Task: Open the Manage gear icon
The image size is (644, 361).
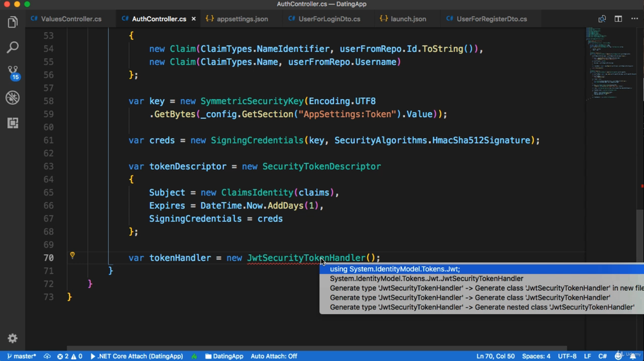Action: [13, 338]
